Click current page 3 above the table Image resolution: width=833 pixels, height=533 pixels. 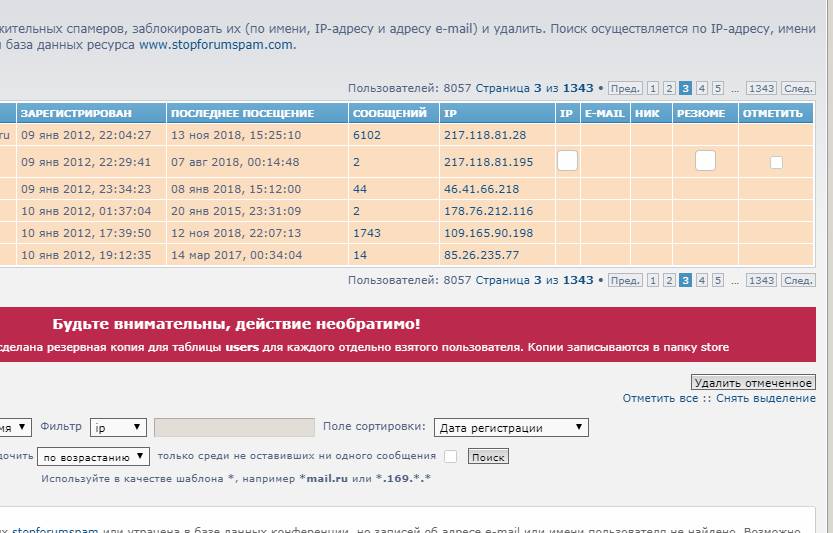point(685,88)
